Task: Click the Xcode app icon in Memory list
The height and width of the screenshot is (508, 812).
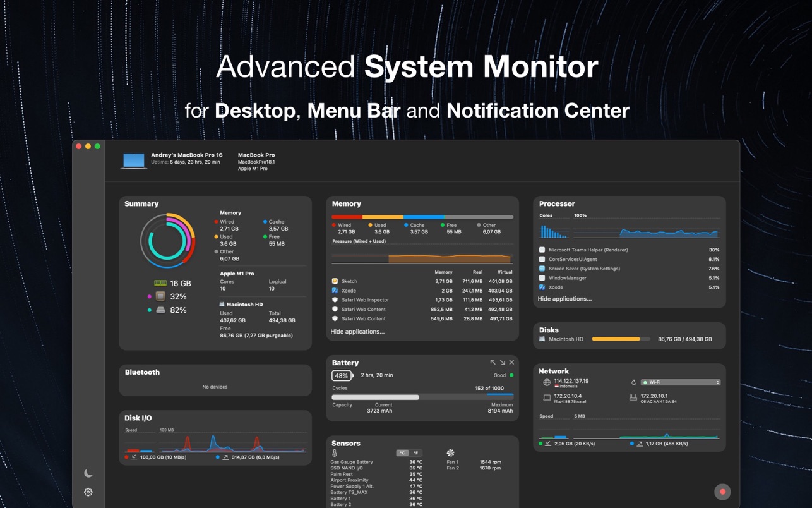Action: pyautogui.click(x=335, y=291)
